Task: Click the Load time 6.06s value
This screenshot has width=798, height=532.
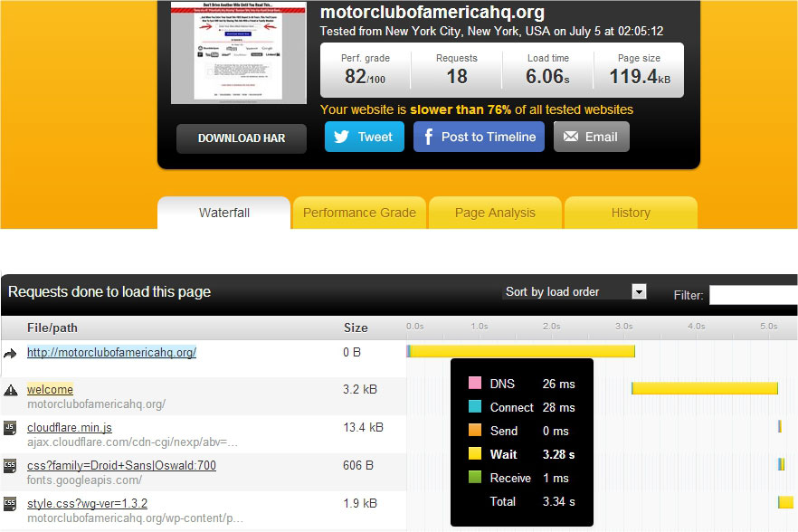Action: tap(547, 76)
